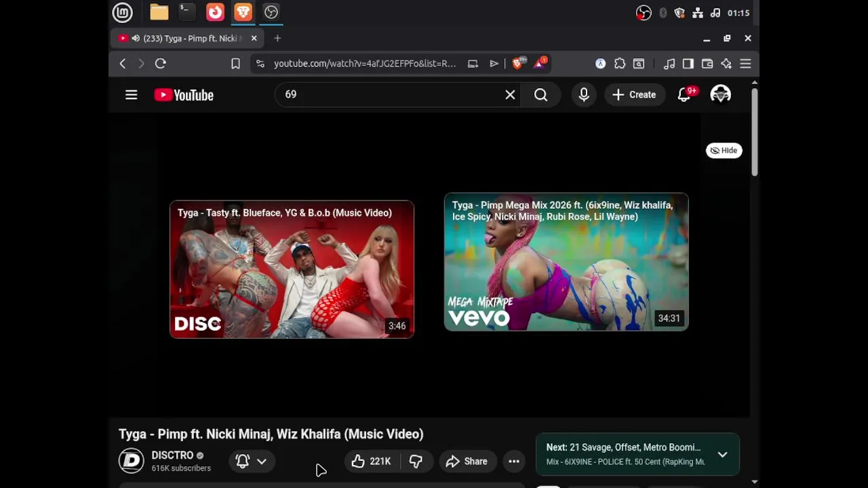868x488 pixels.
Task: Go to the YouTube home logo
Action: 184,95
